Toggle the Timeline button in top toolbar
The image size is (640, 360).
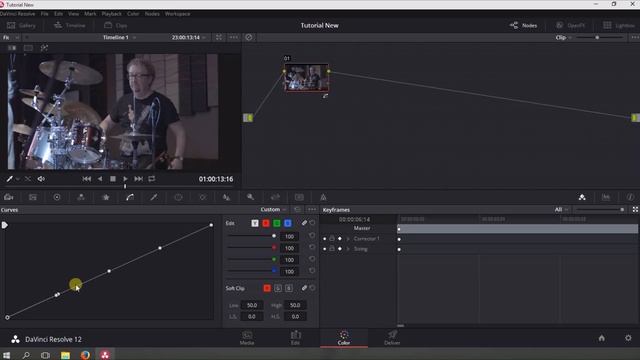(70, 25)
